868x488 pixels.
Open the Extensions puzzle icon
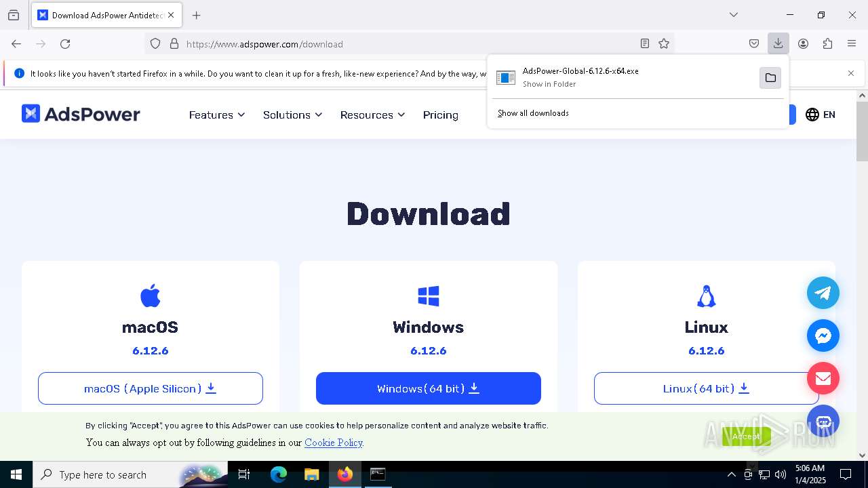coord(827,43)
